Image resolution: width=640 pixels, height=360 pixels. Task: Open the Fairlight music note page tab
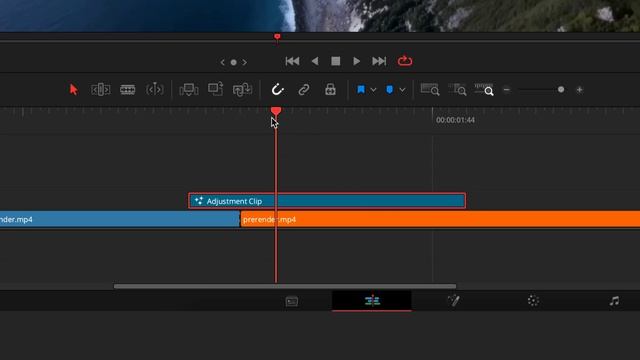[x=614, y=301]
